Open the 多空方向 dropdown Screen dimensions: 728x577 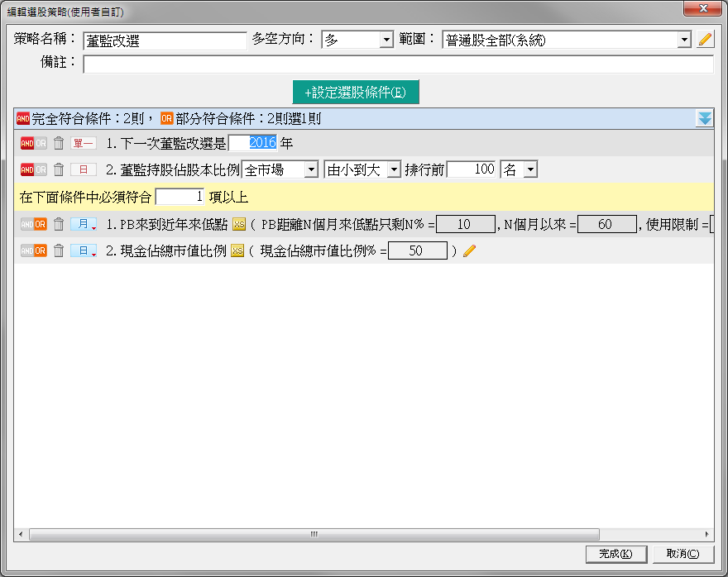click(386, 40)
